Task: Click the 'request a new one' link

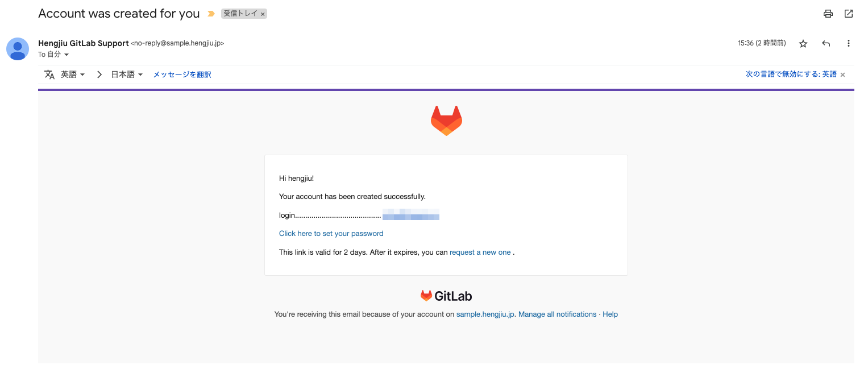Action: coord(480,252)
